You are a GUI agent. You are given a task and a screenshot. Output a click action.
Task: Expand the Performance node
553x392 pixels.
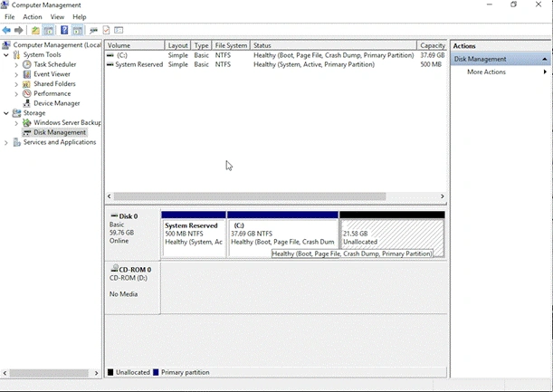pyautogui.click(x=16, y=94)
